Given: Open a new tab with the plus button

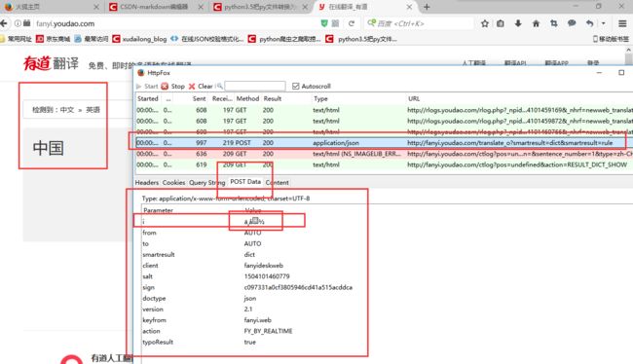Looking at the screenshot, I should 427,7.
